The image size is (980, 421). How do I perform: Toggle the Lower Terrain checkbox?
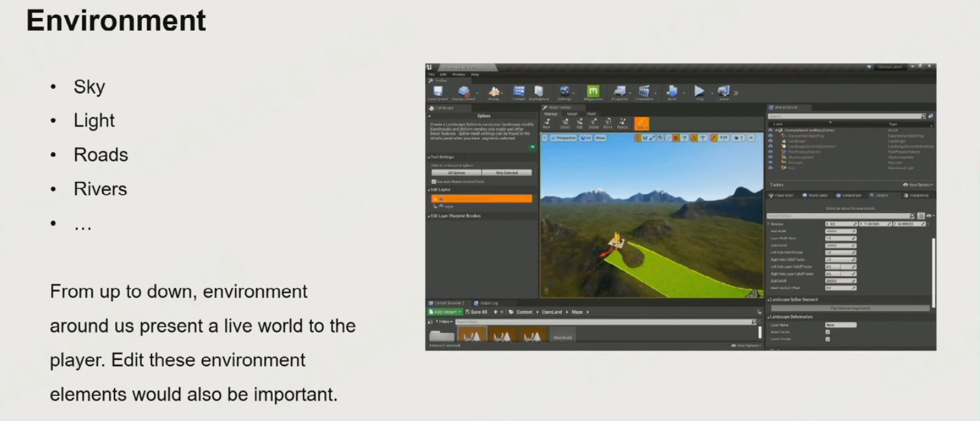[x=828, y=339]
